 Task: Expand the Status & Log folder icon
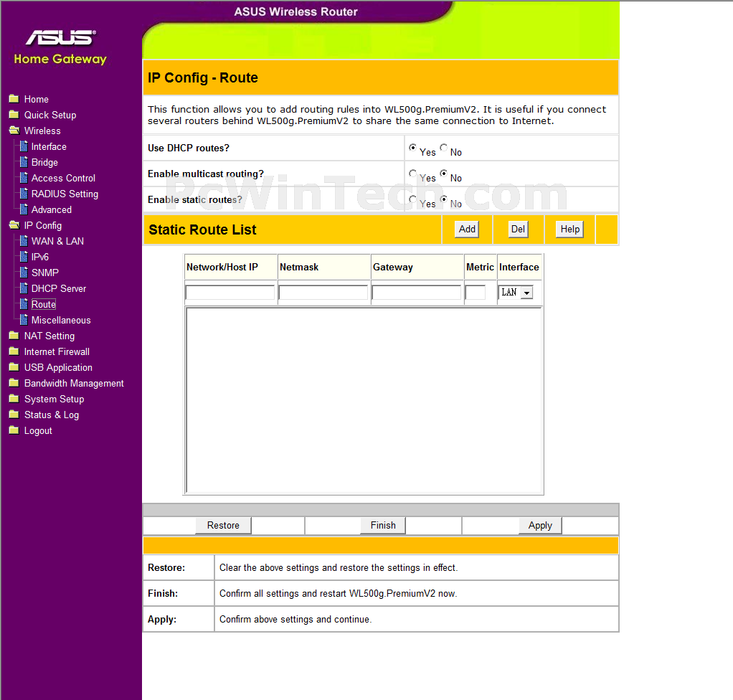pos(14,415)
